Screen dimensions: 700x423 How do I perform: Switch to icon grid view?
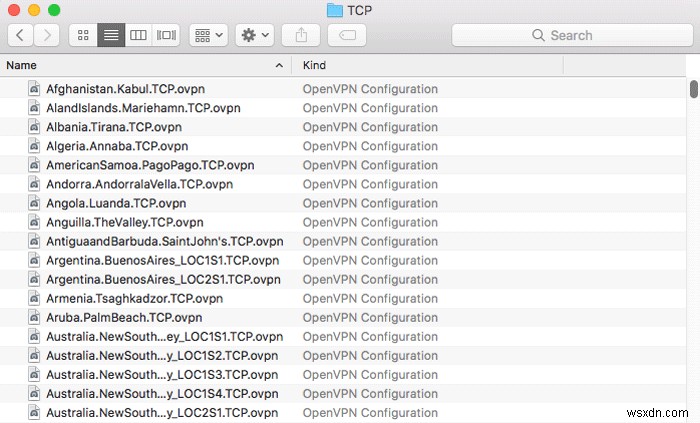[83, 35]
